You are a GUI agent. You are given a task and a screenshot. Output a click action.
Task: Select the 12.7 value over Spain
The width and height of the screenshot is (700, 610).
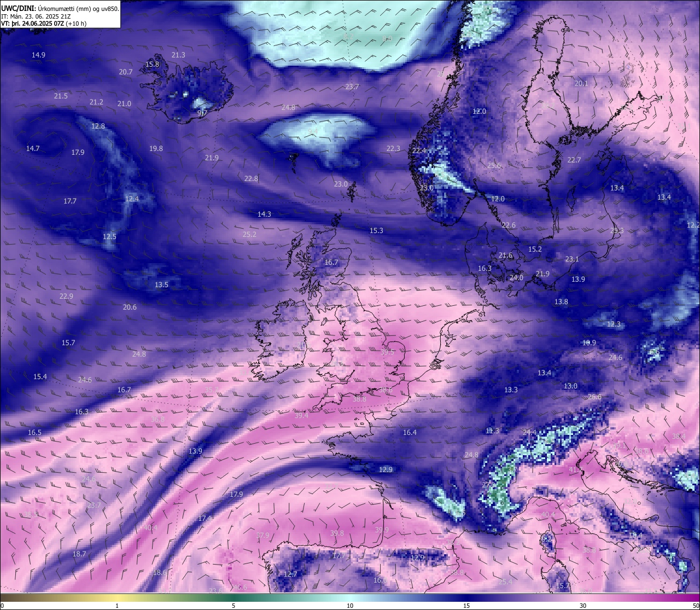coord(290,574)
